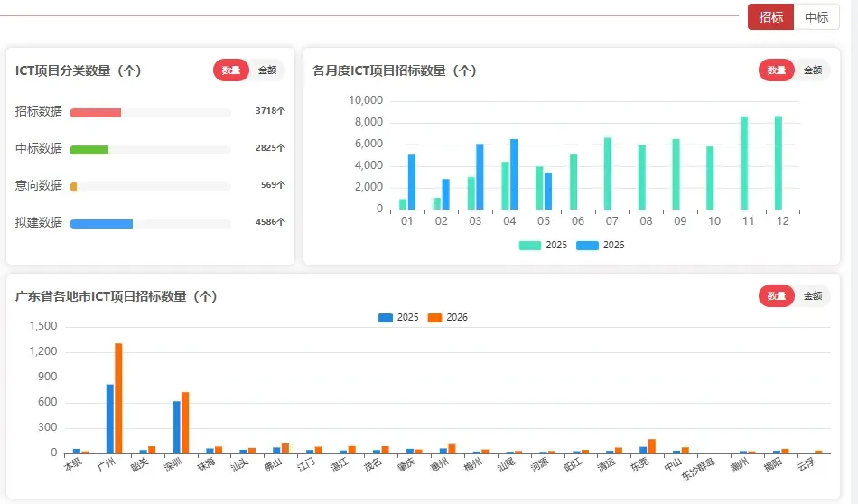
Task: Click the 4586个 value
Action: click(270, 221)
